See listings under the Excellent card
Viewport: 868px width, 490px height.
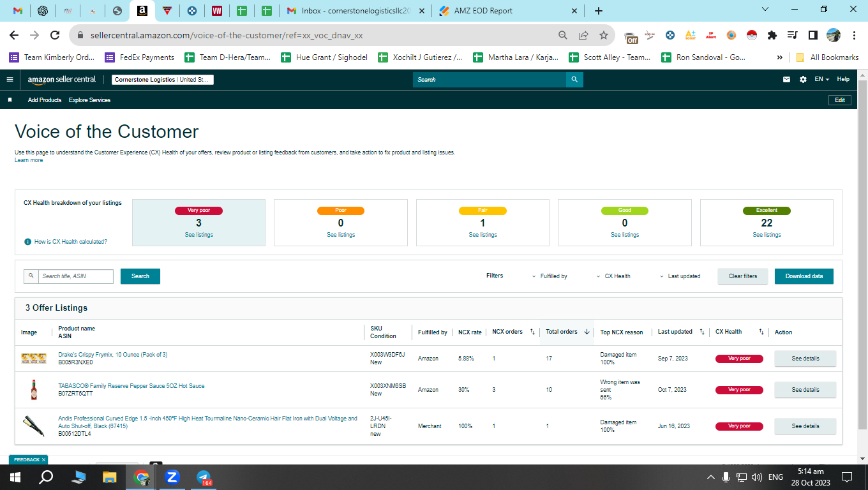pyautogui.click(x=767, y=235)
